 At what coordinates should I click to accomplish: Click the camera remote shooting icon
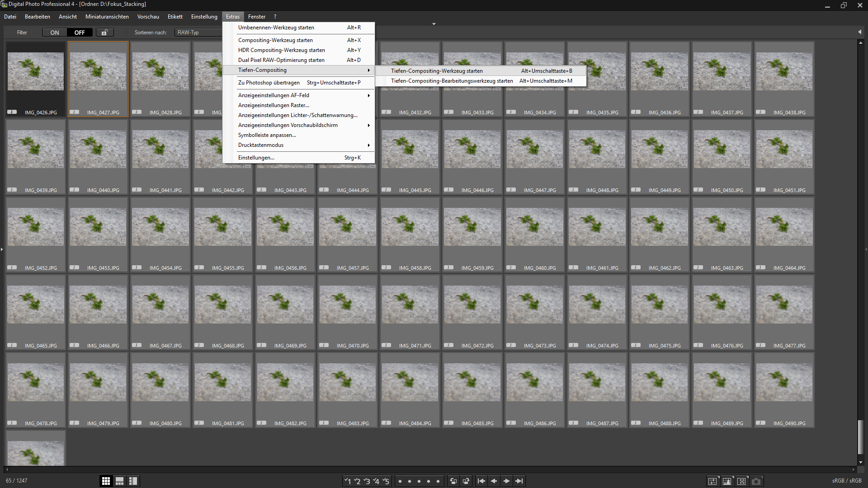point(756,481)
